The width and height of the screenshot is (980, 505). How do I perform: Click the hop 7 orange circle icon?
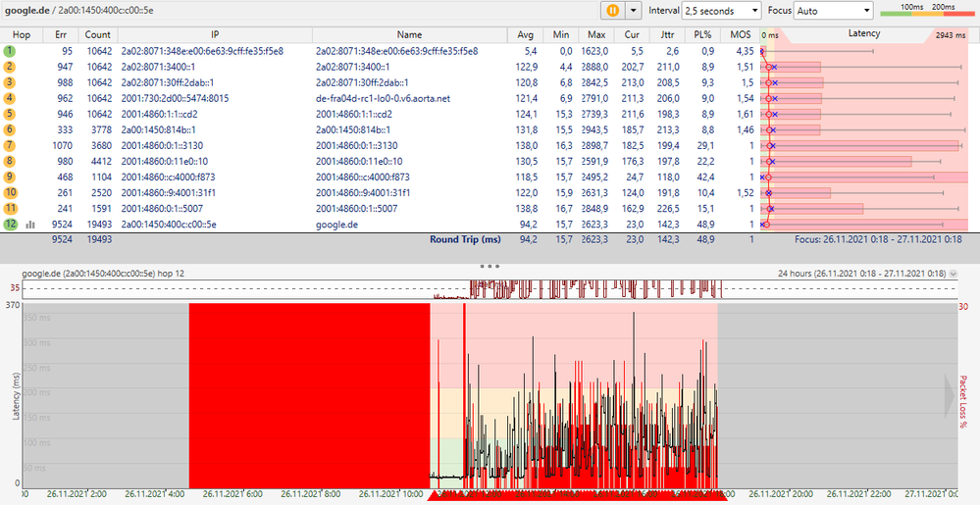(10, 145)
